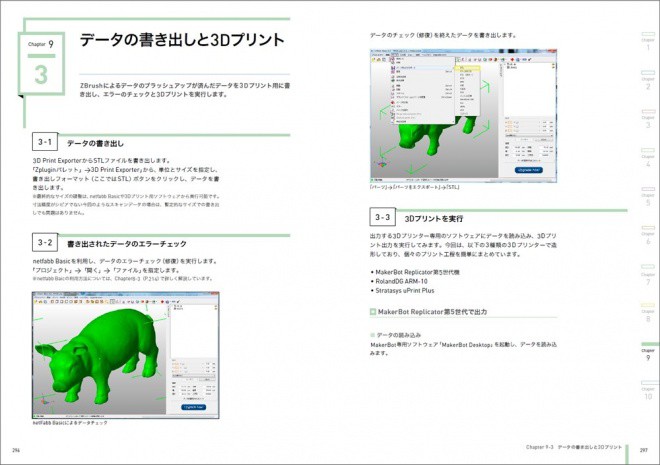Select the part entry in right netfabb parts tree
This screenshot has height=465, width=660.
click(512, 67)
